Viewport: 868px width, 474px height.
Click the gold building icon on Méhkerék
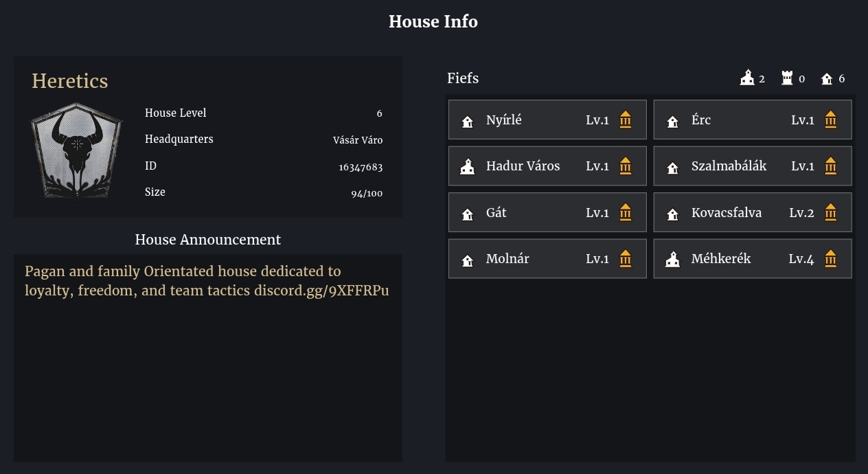(x=830, y=259)
